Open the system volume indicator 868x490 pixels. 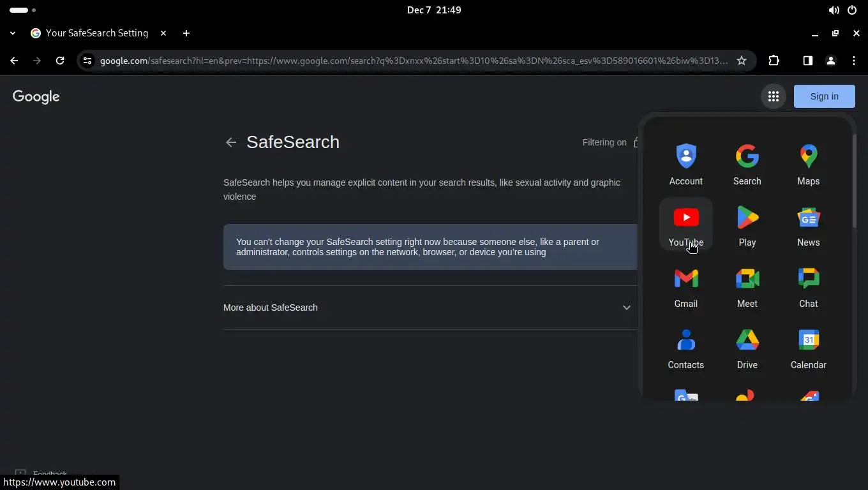834,10
